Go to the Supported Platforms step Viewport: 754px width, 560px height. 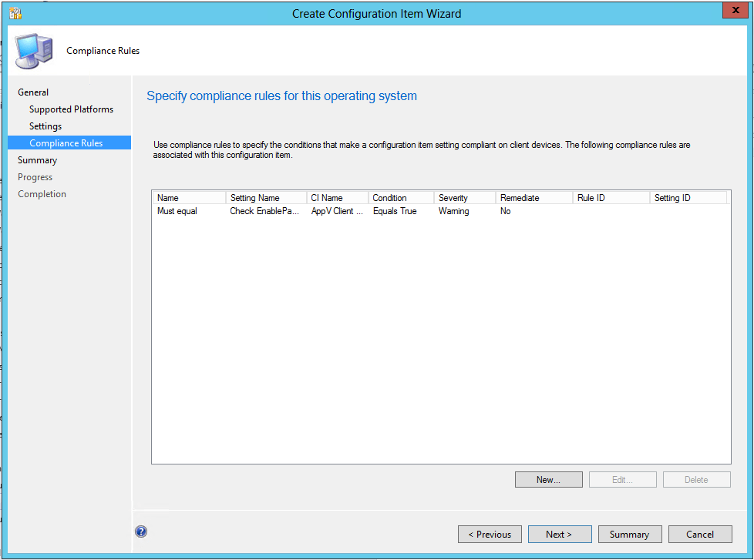coord(71,109)
